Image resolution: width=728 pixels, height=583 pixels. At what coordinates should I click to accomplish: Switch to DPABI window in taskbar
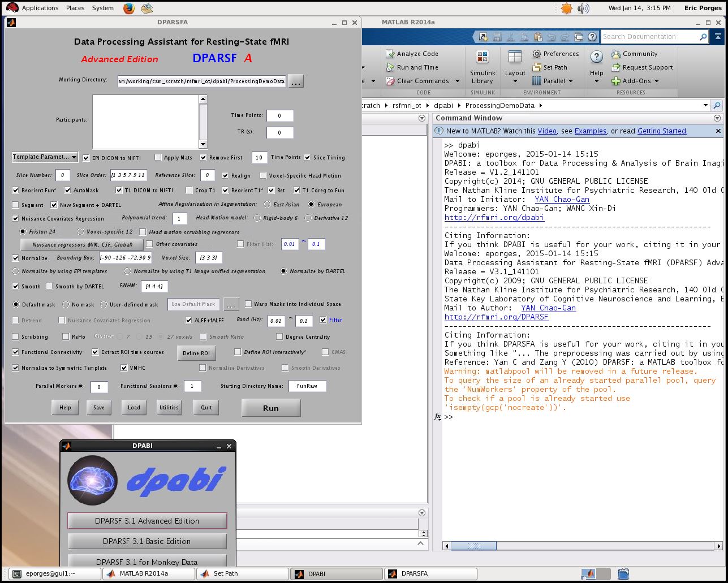click(337, 573)
